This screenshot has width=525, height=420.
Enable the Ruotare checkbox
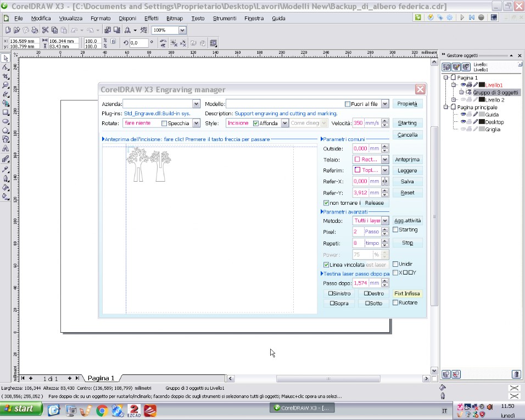pos(395,303)
